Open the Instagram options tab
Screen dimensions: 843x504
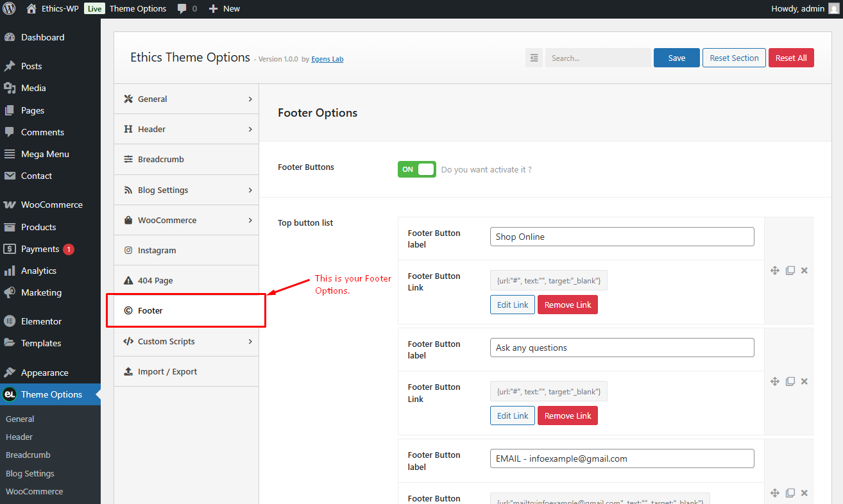(187, 250)
